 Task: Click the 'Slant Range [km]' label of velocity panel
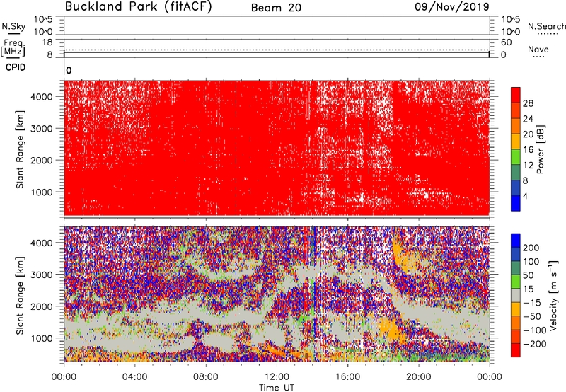tap(20, 295)
